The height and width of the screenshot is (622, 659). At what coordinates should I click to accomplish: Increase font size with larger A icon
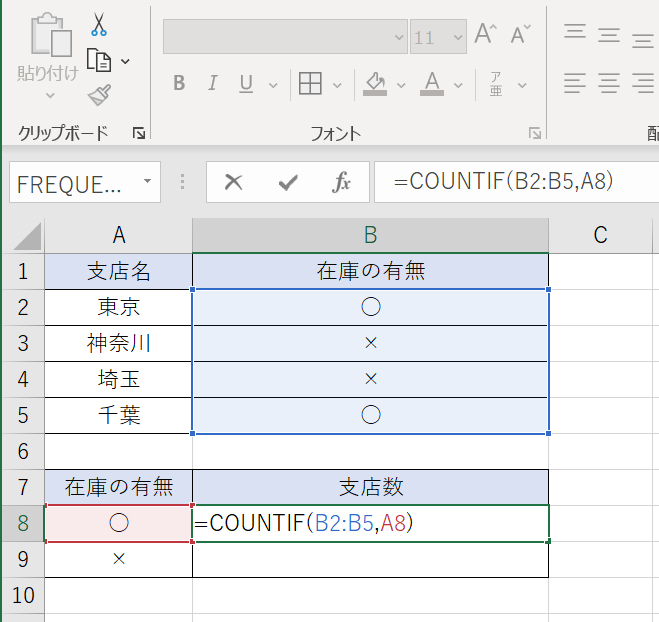pyautogui.click(x=485, y=35)
